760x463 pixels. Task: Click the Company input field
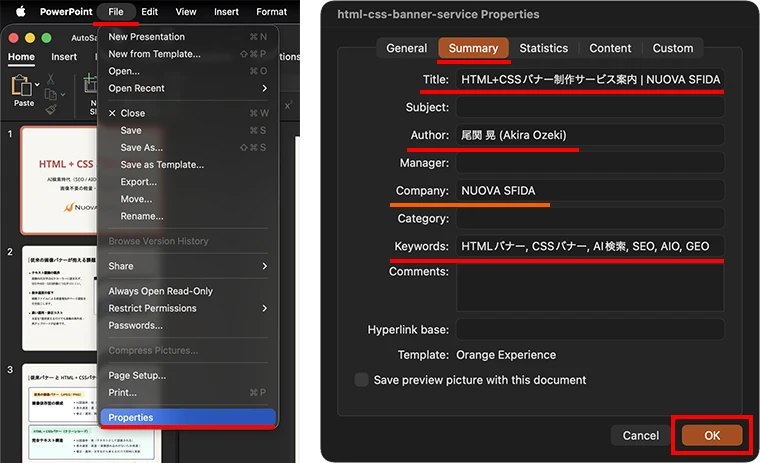click(590, 191)
